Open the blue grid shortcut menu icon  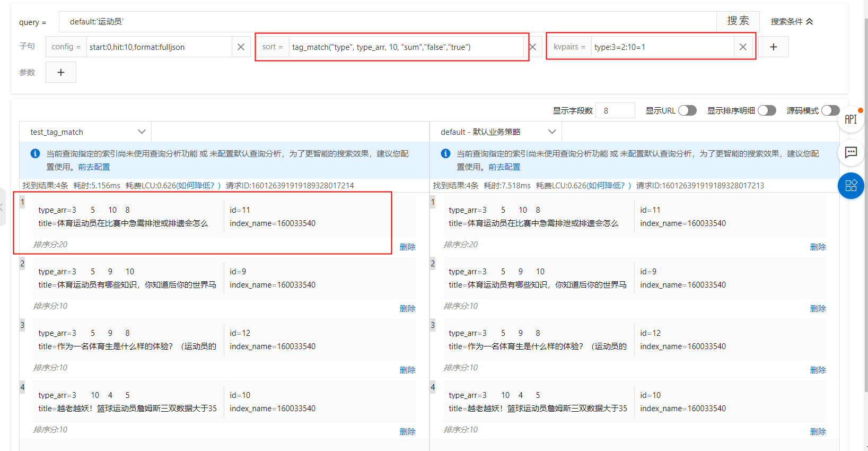click(851, 186)
